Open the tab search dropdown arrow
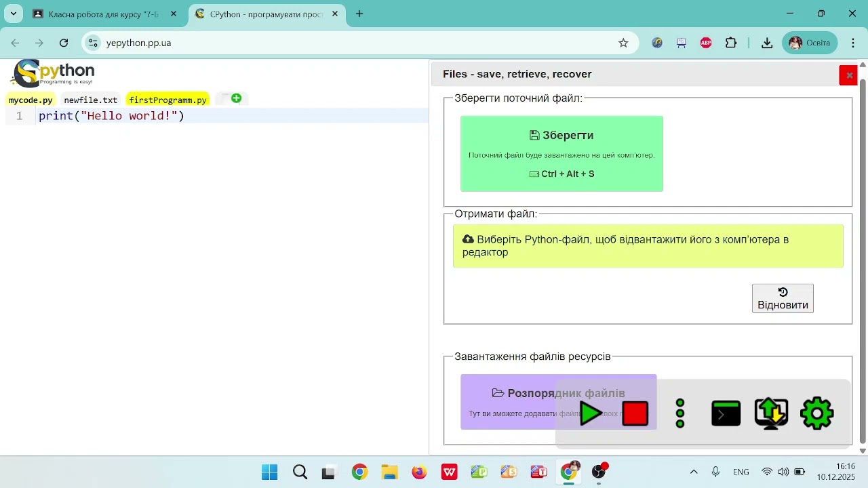The width and height of the screenshot is (868, 488). 13,14
